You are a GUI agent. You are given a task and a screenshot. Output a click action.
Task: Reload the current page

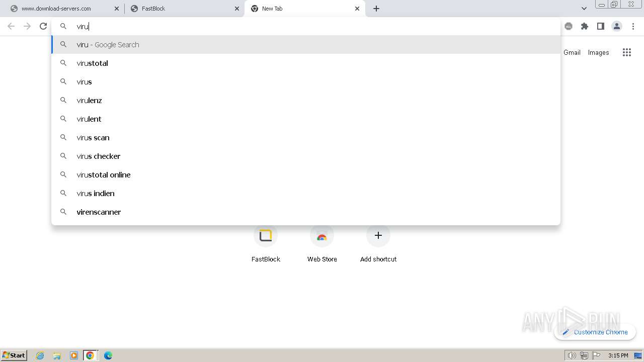[x=43, y=26]
